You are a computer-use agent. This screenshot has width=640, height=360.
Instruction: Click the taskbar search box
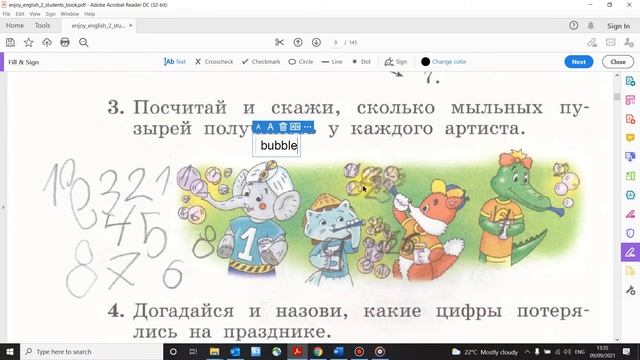pyautogui.click(x=91, y=351)
